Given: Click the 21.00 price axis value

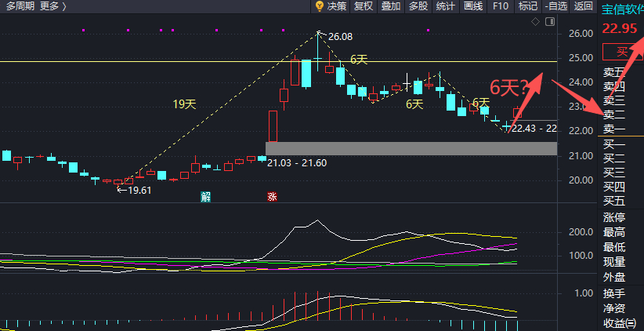Looking at the screenshot, I should (x=582, y=156).
